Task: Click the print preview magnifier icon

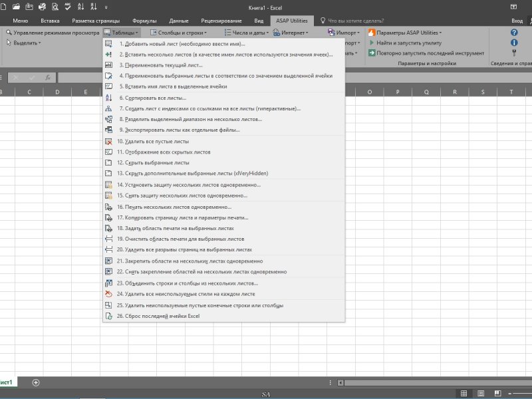Action: point(55,7)
